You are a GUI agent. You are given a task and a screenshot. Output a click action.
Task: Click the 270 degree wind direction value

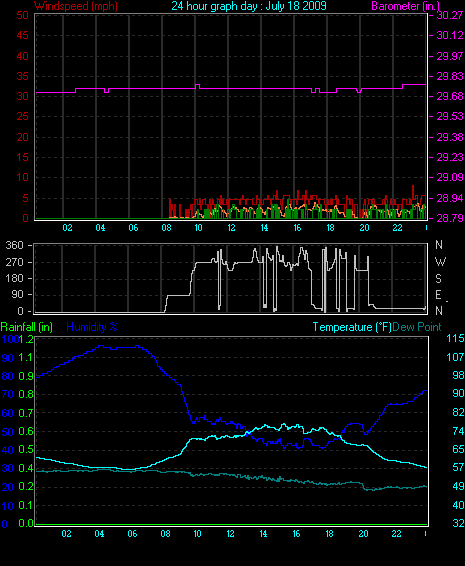coord(14,262)
